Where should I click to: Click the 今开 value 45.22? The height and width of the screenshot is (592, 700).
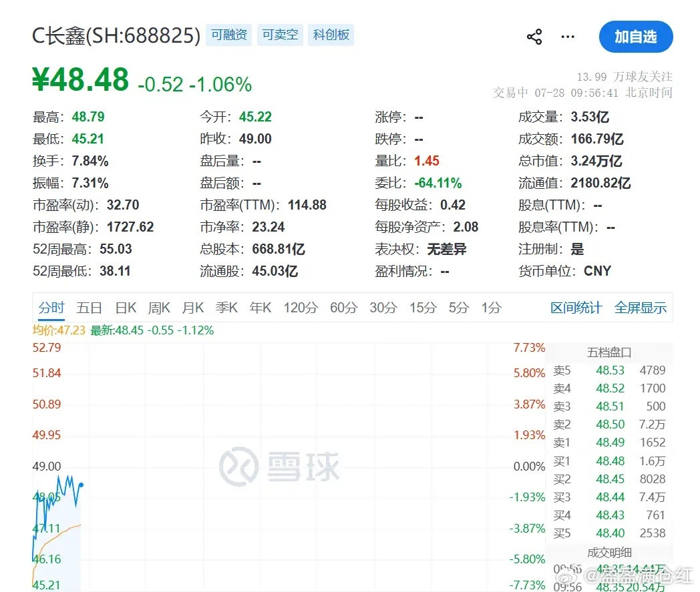pos(255,117)
